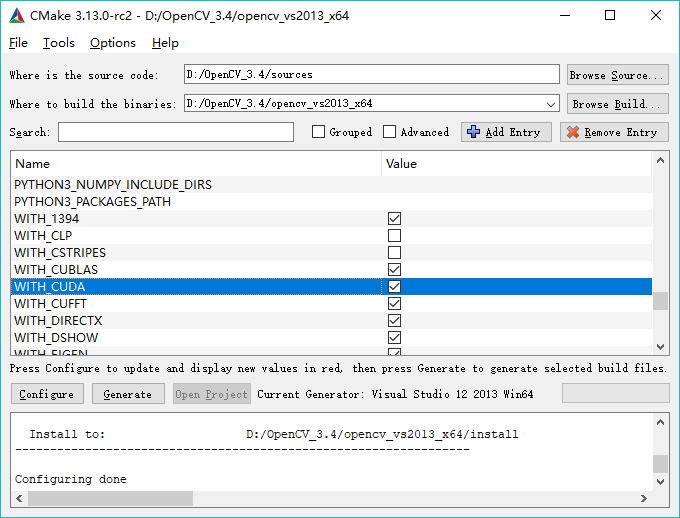
Task: Maximize the CMake window
Action: (x=610, y=16)
